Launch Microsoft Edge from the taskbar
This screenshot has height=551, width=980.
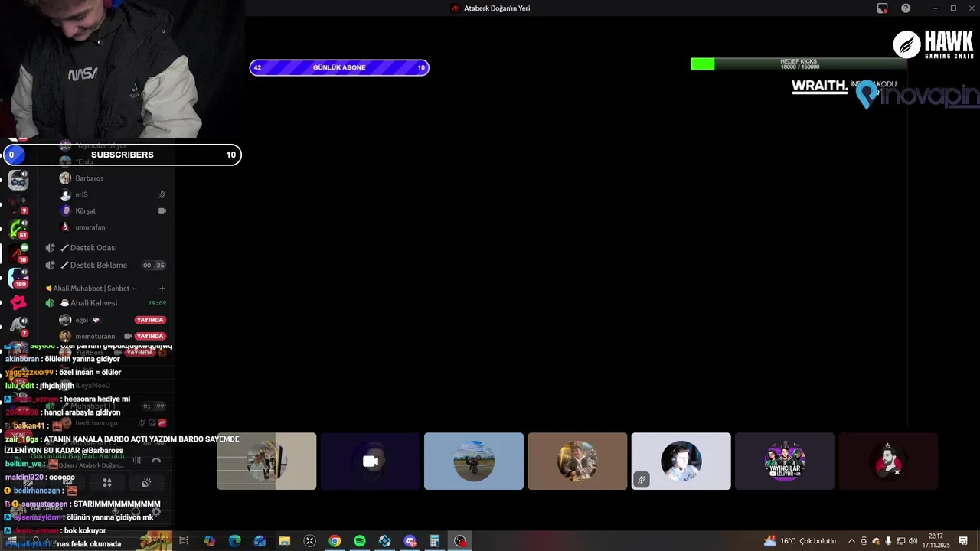234,541
